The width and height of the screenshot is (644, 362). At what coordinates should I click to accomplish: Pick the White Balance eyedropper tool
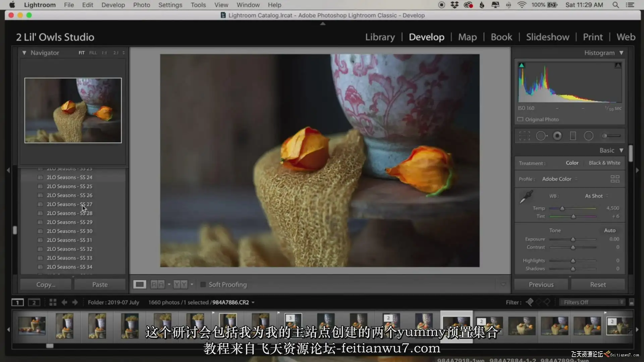(526, 197)
